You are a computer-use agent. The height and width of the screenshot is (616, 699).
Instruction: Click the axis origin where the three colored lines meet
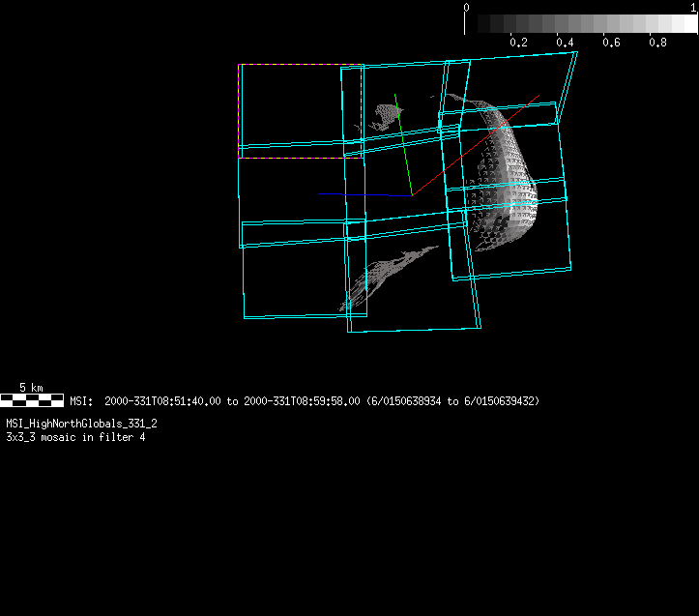coord(412,195)
